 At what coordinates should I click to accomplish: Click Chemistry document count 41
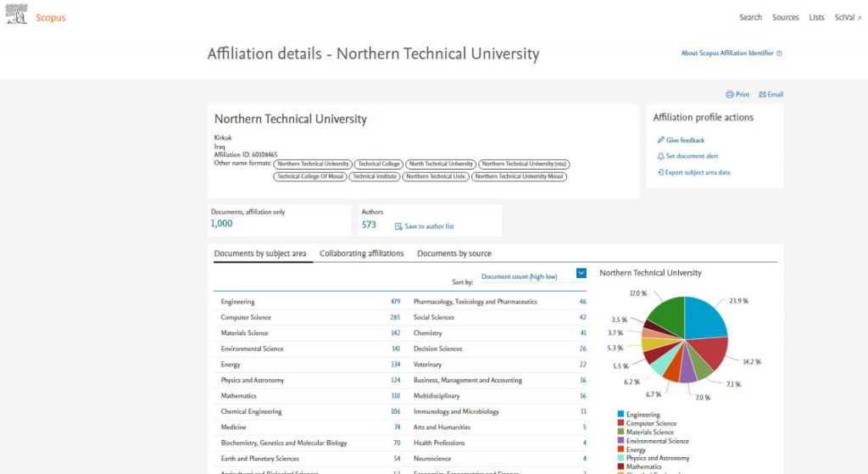click(583, 333)
